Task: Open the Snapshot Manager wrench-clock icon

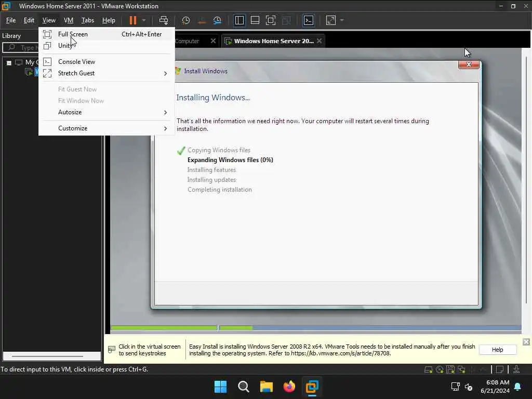Action: click(x=217, y=20)
